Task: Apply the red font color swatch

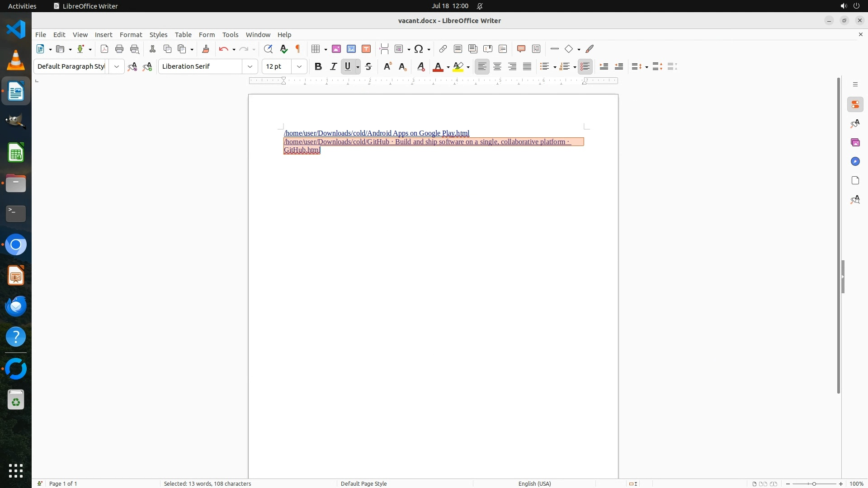Action: [438, 67]
